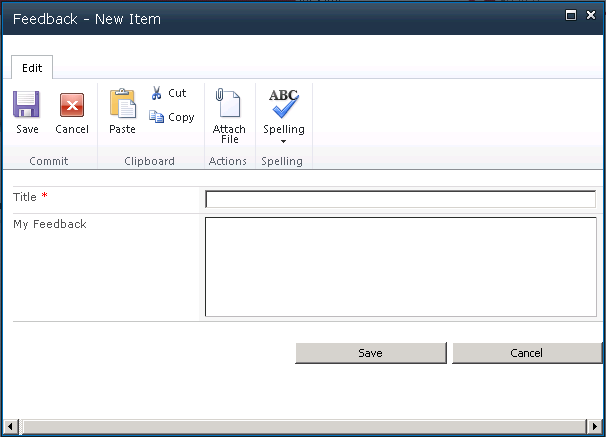Click the Copy icon in Clipboard group
The image size is (606, 437).
tap(156, 117)
